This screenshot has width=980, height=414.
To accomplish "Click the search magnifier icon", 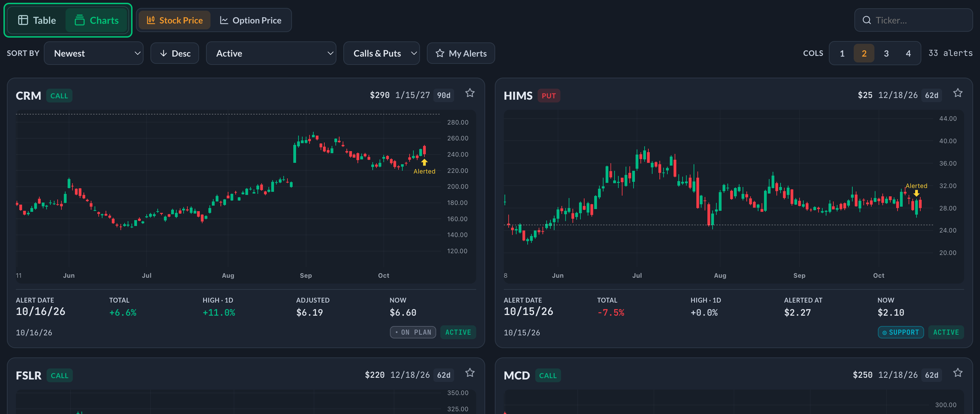I will [867, 20].
